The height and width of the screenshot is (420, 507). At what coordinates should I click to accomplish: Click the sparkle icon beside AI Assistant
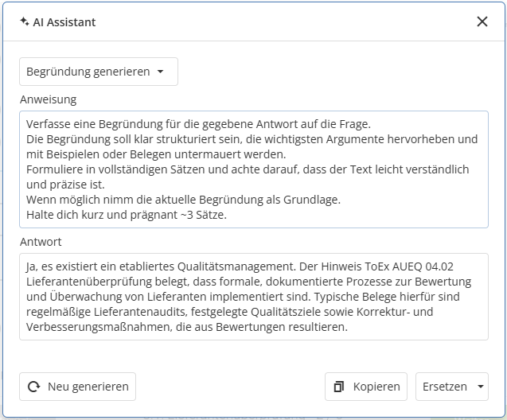coord(24,22)
